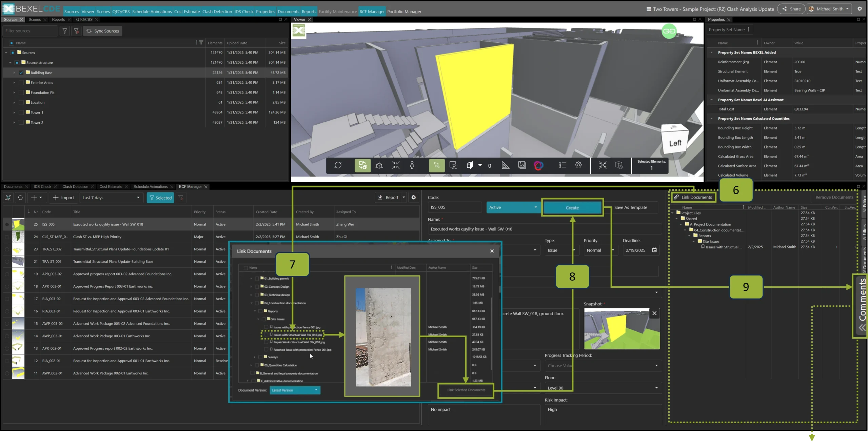868x448 pixels.
Task: Click the Save As Template button
Action: point(631,207)
